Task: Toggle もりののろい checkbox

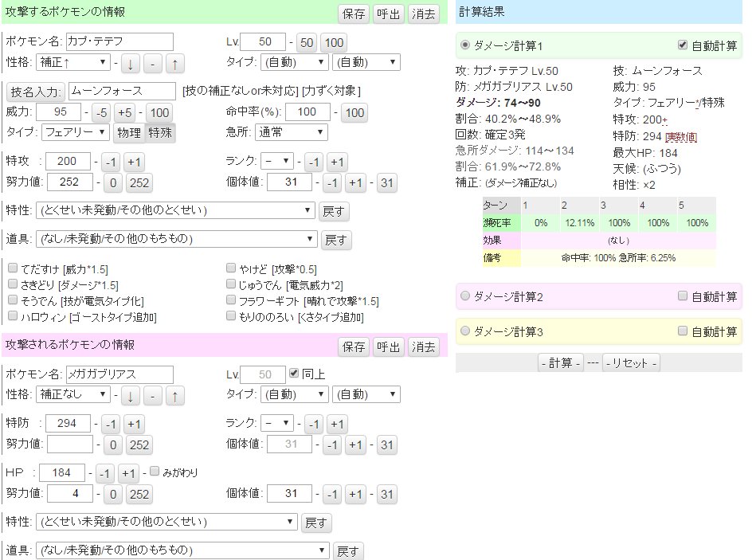Action: pos(231,315)
